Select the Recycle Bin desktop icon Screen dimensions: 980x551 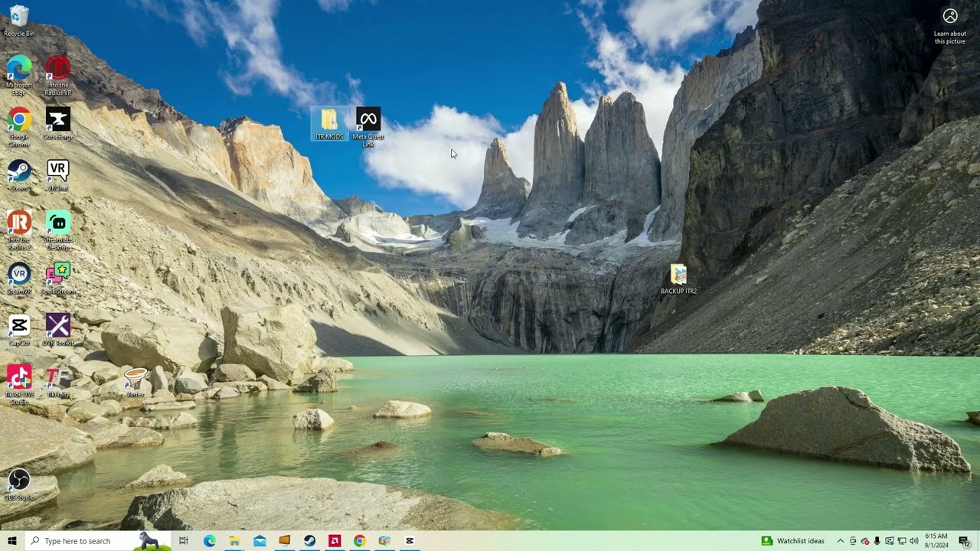pos(19,21)
